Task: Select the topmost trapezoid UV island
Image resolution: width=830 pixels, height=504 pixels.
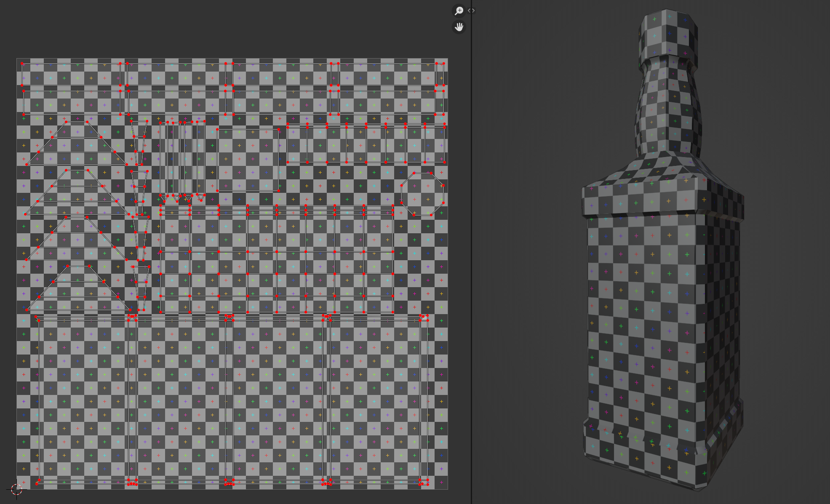Action: [x=77, y=144]
